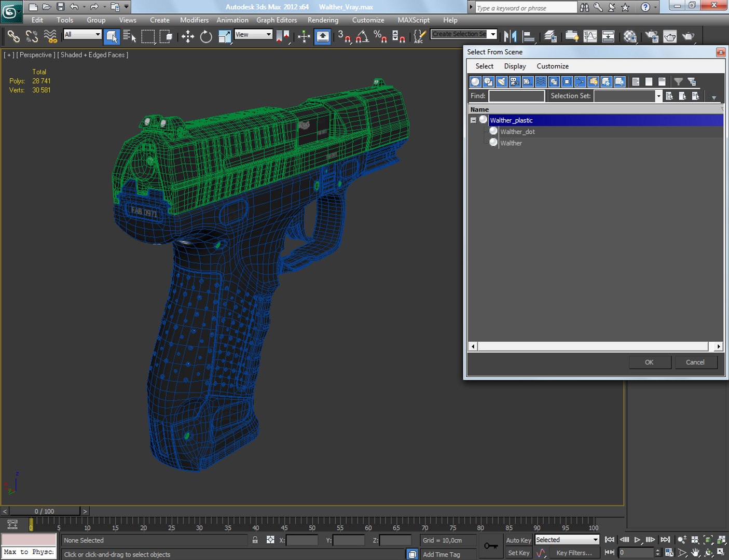Choose the Select and Uniform Scale tool

(225, 36)
